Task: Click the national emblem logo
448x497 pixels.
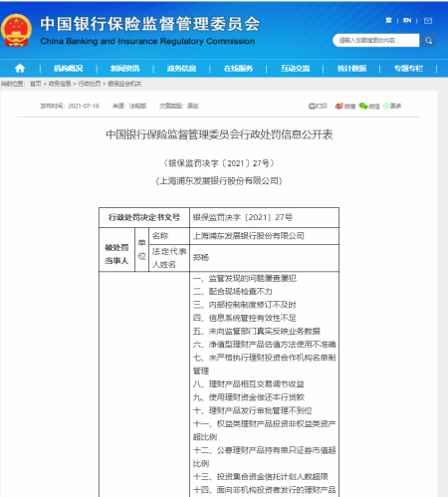Action: (16, 31)
